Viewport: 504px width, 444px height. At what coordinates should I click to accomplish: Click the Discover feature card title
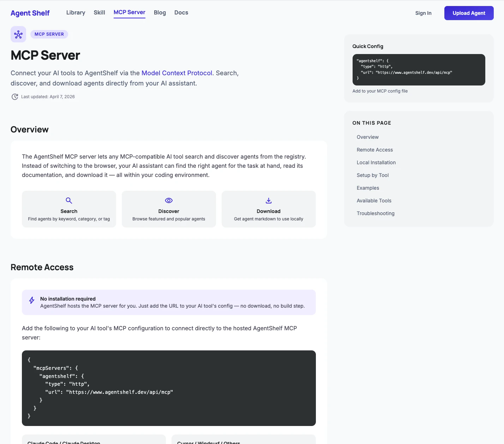click(169, 211)
